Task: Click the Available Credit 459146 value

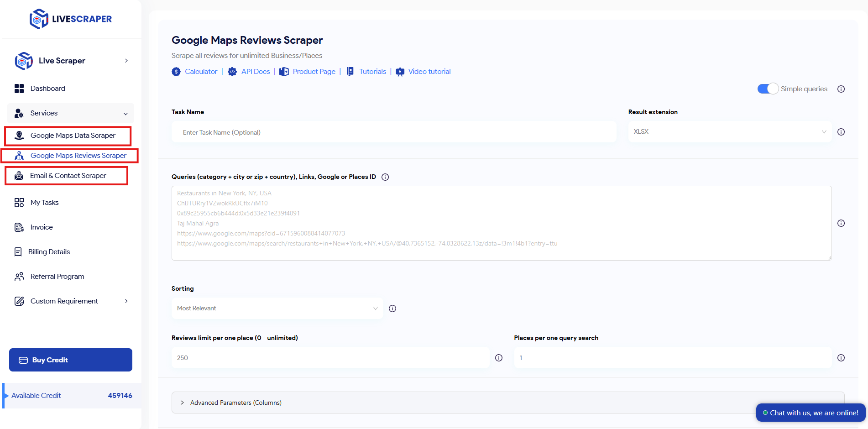Action: click(x=120, y=396)
